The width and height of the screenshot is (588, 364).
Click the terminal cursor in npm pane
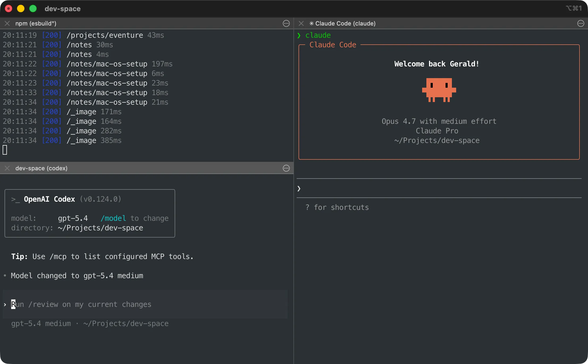click(5, 150)
